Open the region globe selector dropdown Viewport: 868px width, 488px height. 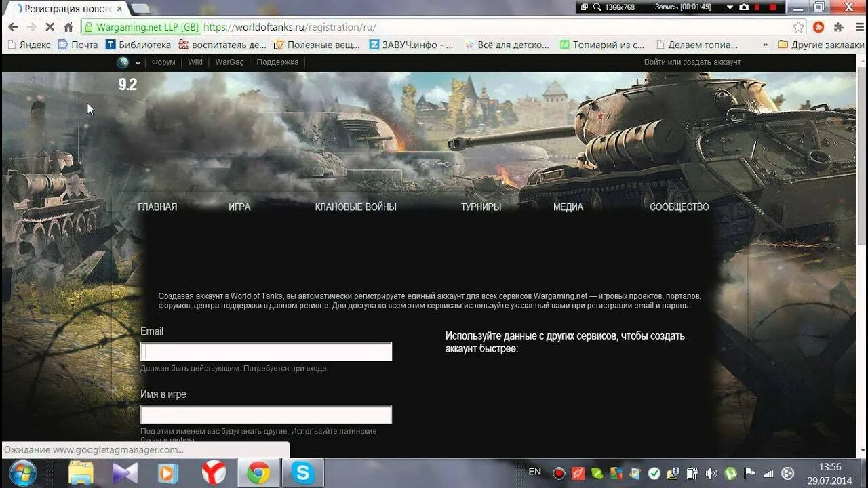click(x=129, y=62)
